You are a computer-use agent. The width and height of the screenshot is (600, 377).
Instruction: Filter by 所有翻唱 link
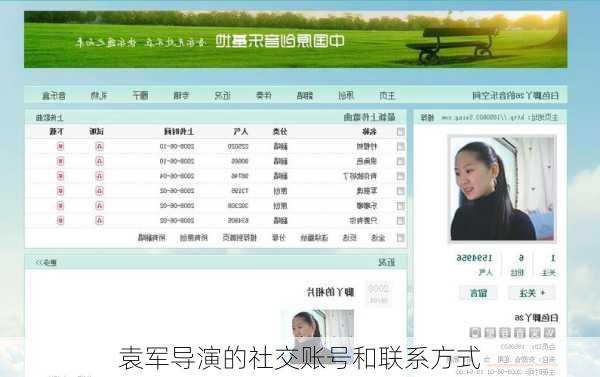152,238
